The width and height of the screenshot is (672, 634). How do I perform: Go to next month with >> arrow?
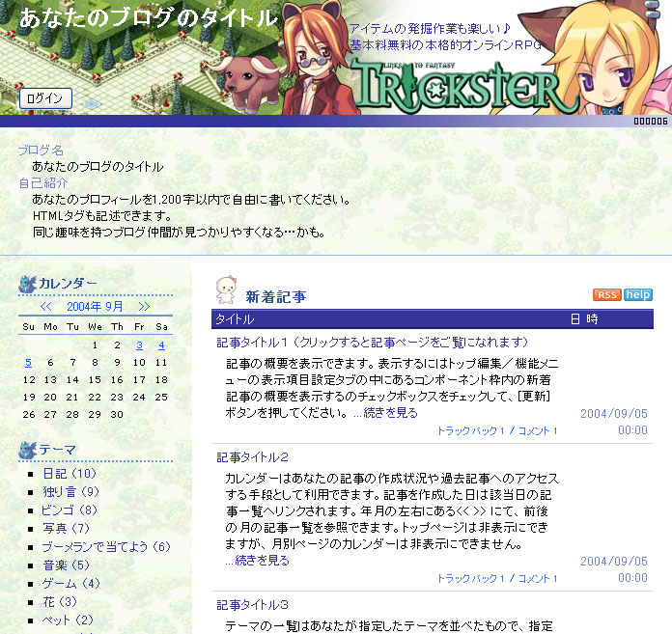click(x=145, y=306)
